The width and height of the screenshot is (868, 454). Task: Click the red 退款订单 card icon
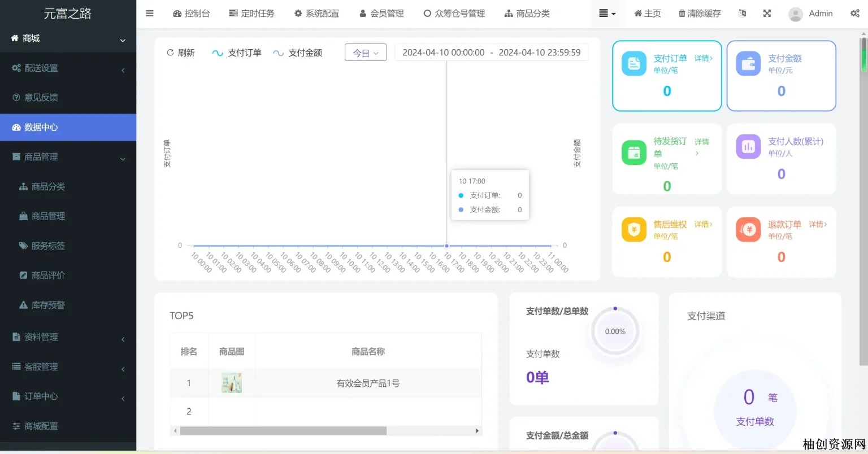tap(748, 230)
